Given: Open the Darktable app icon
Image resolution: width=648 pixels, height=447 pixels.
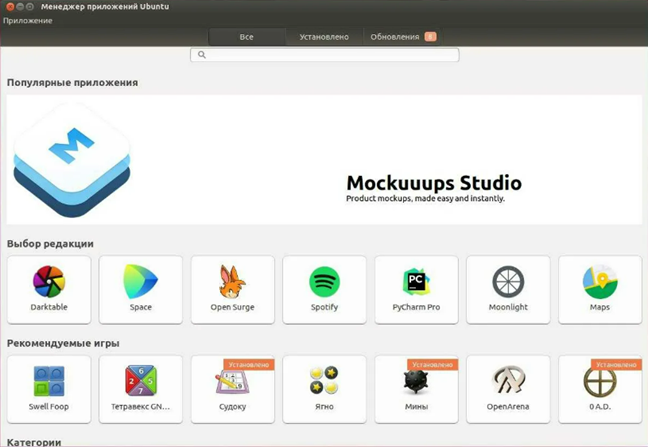Looking at the screenshot, I should click(x=49, y=281).
